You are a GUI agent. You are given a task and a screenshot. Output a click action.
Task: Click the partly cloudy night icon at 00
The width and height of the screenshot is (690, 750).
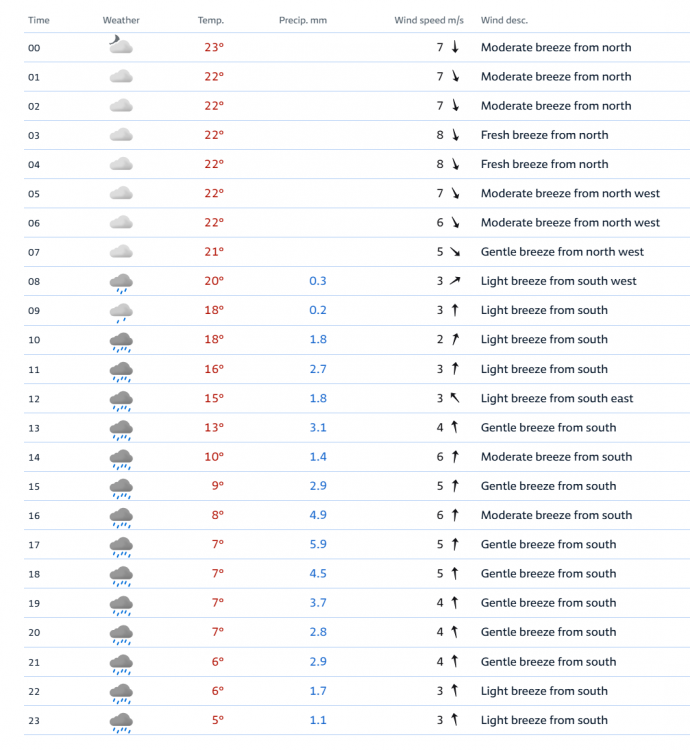(120, 46)
